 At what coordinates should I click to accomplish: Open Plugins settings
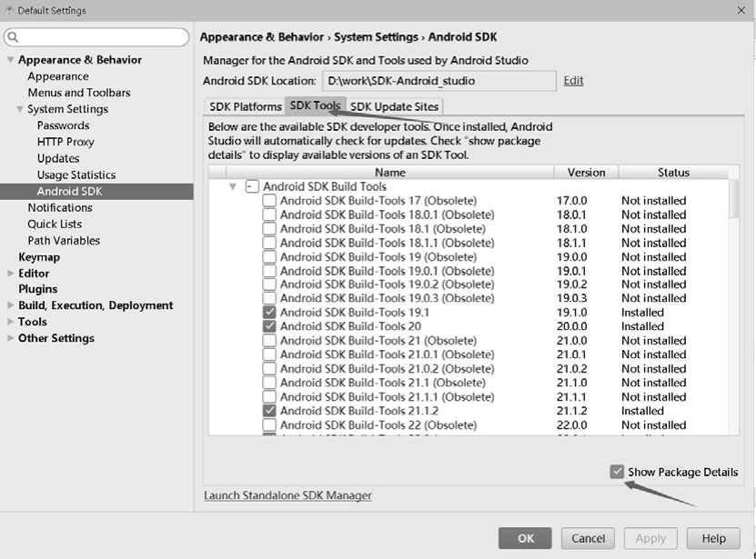click(x=38, y=289)
